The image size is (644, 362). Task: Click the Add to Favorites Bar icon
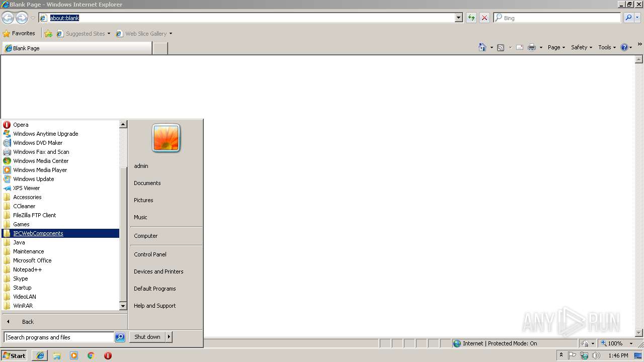[x=48, y=34]
